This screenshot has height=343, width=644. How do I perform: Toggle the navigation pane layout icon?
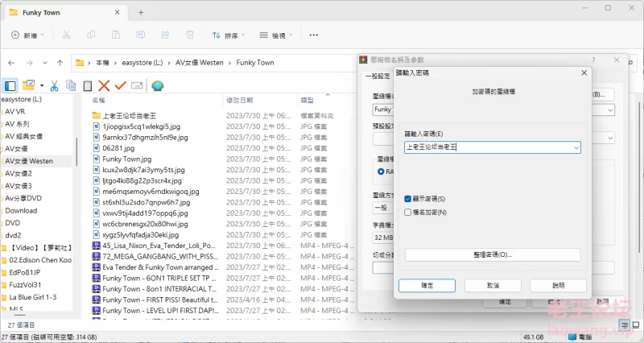click(x=10, y=85)
